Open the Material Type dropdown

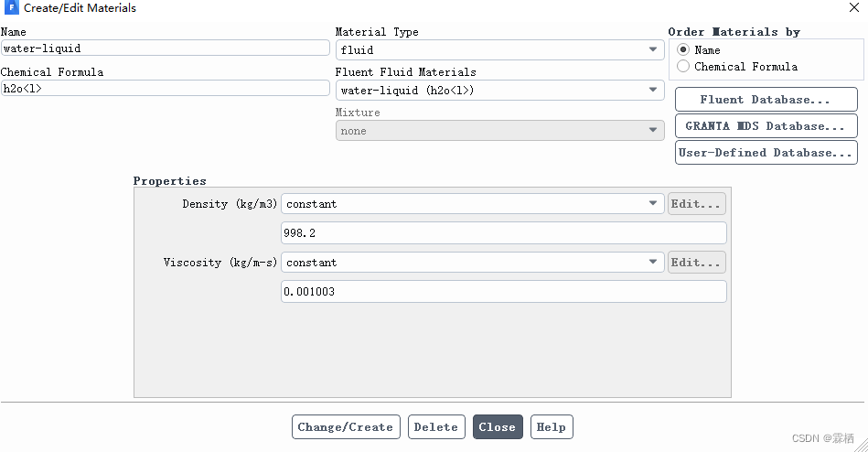point(498,50)
